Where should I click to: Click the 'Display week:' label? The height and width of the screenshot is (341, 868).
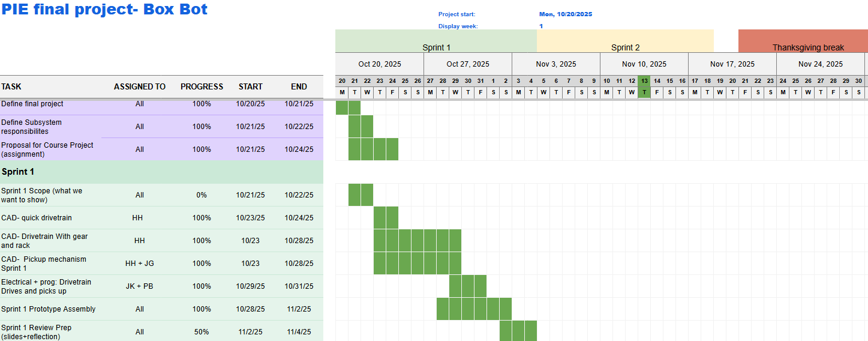[x=458, y=26]
